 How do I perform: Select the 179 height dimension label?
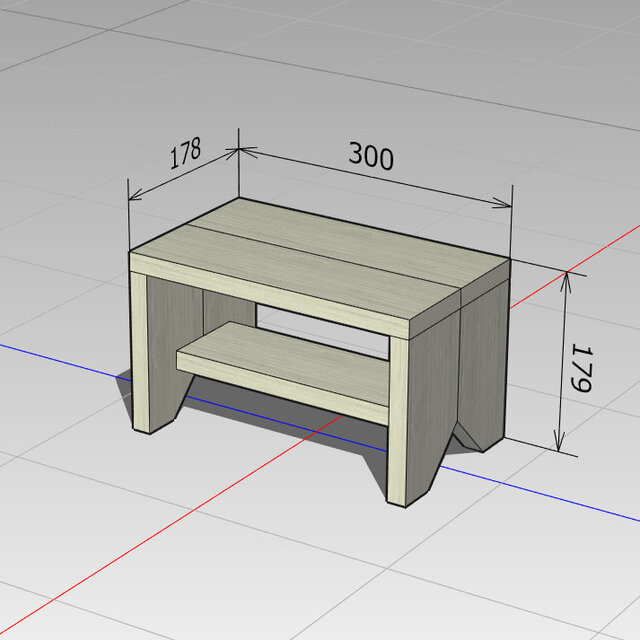click(582, 368)
